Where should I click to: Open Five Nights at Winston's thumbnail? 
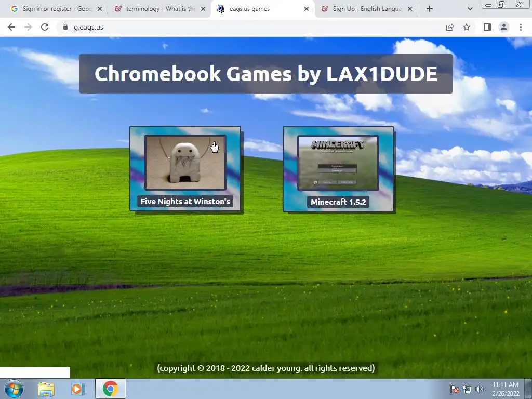pyautogui.click(x=185, y=162)
